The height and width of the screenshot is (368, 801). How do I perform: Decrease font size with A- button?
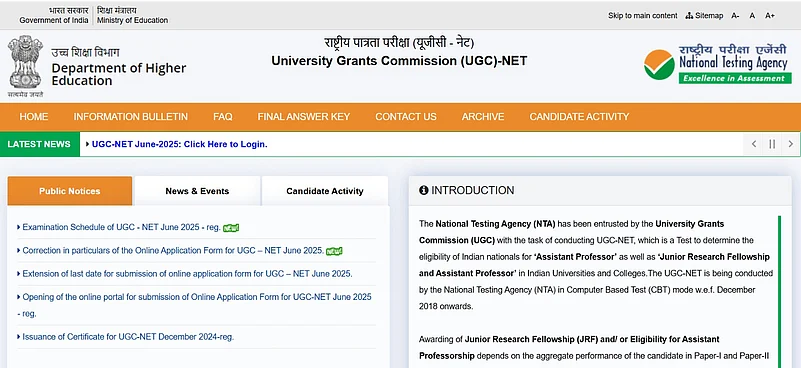(x=735, y=16)
